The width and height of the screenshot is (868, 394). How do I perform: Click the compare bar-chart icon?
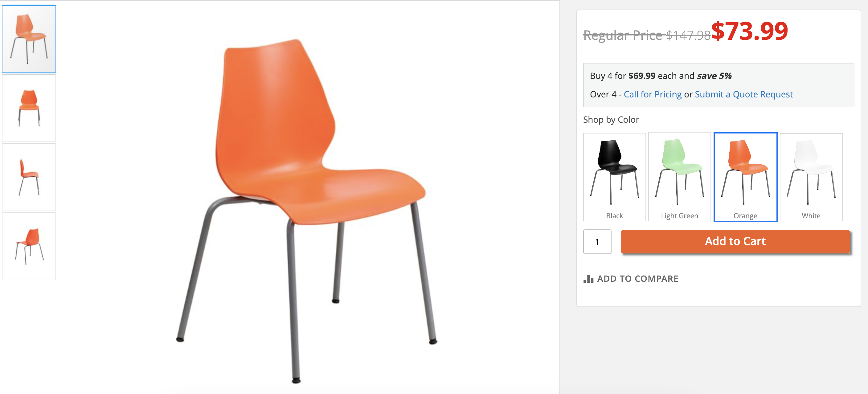(588, 279)
